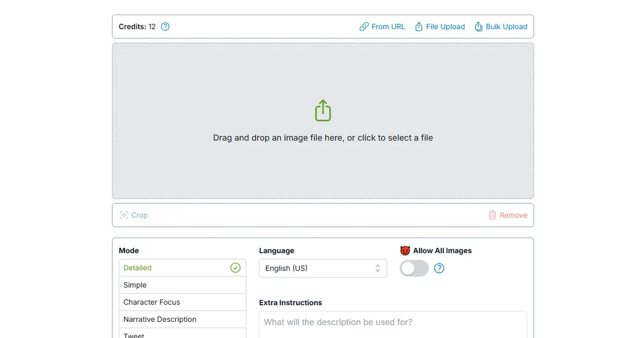Click the help icon beside the Allow All Images toggle

pos(439,268)
